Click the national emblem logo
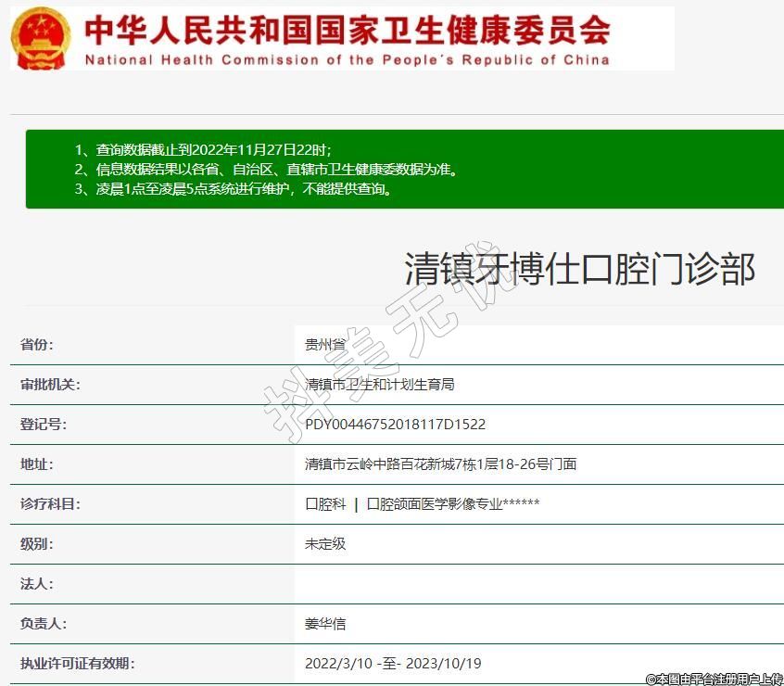This screenshot has height=686, width=784. [x=40, y=38]
